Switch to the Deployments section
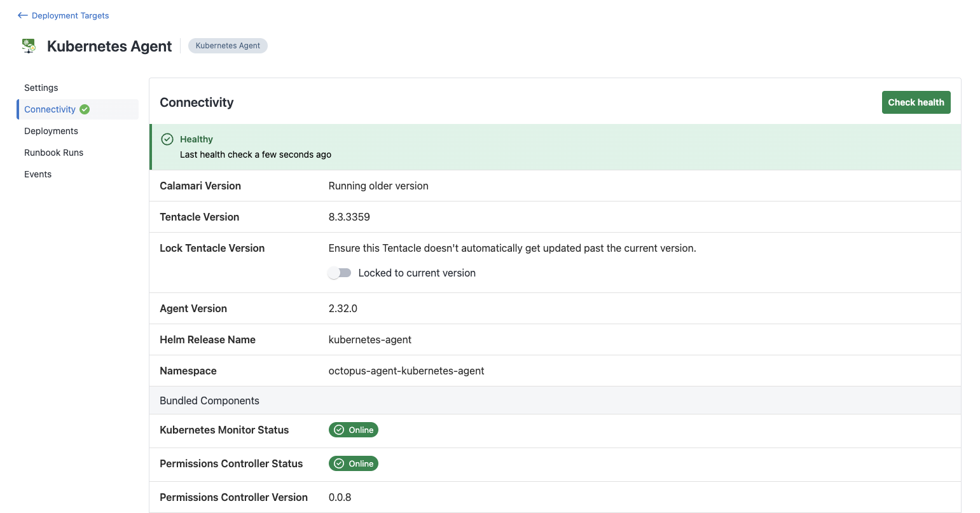This screenshot has height=513, width=980. click(51, 130)
